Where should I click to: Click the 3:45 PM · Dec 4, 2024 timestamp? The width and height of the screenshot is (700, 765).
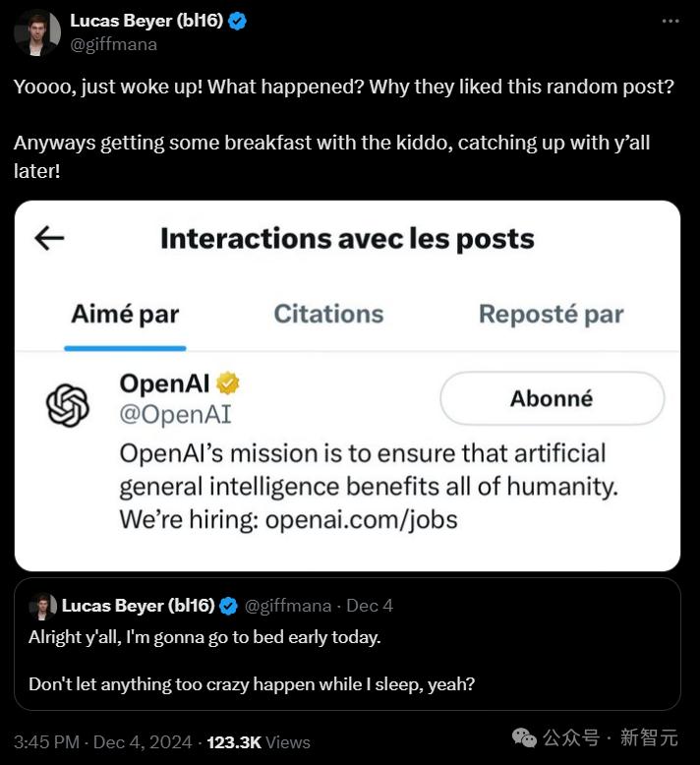[106, 742]
